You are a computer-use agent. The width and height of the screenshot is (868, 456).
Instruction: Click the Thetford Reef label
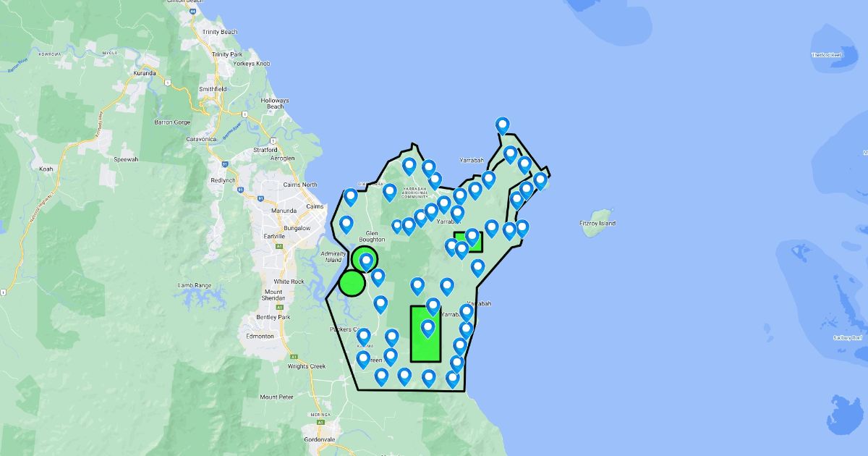pos(827,55)
